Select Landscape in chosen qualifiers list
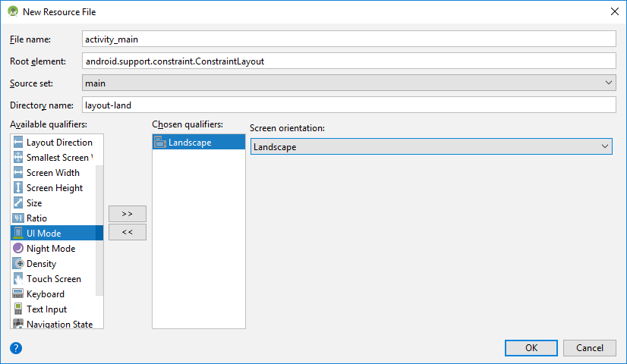This screenshot has height=364, width=627. pos(190,143)
